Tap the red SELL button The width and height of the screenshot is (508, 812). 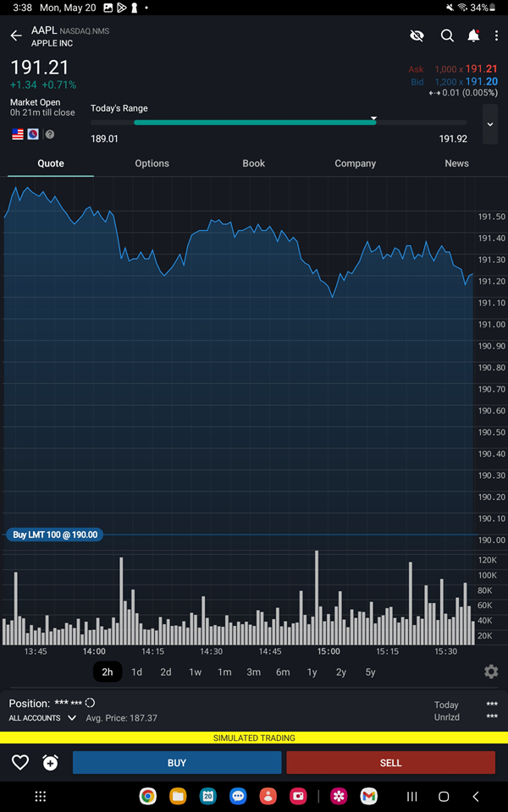[x=391, y=763]
